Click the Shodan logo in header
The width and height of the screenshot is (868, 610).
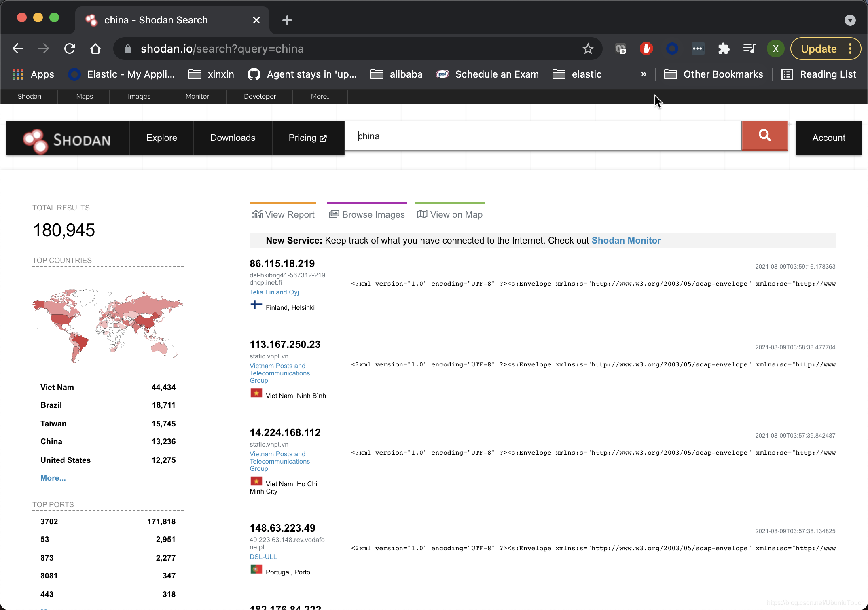[68, 139]
